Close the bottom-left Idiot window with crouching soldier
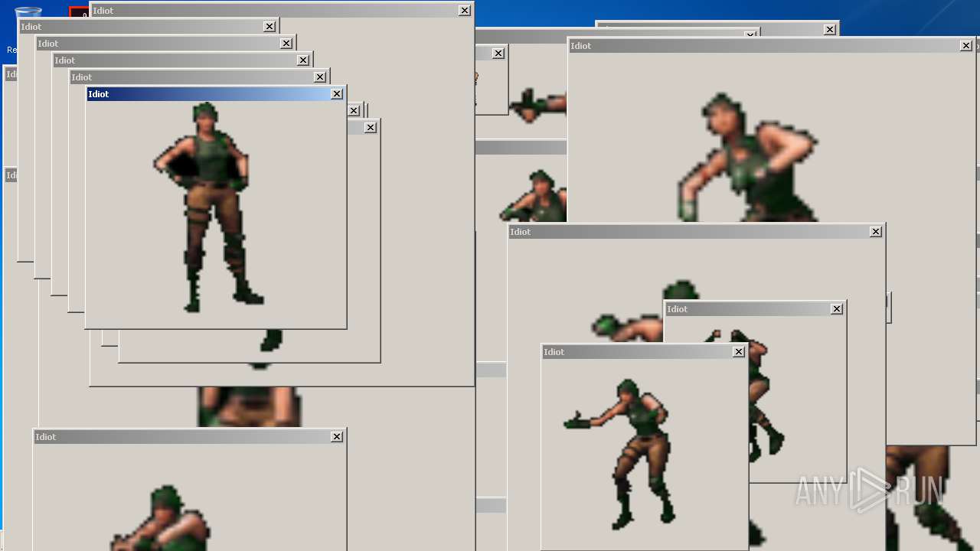This screenshot has width=980, height=551. (337, 437)
